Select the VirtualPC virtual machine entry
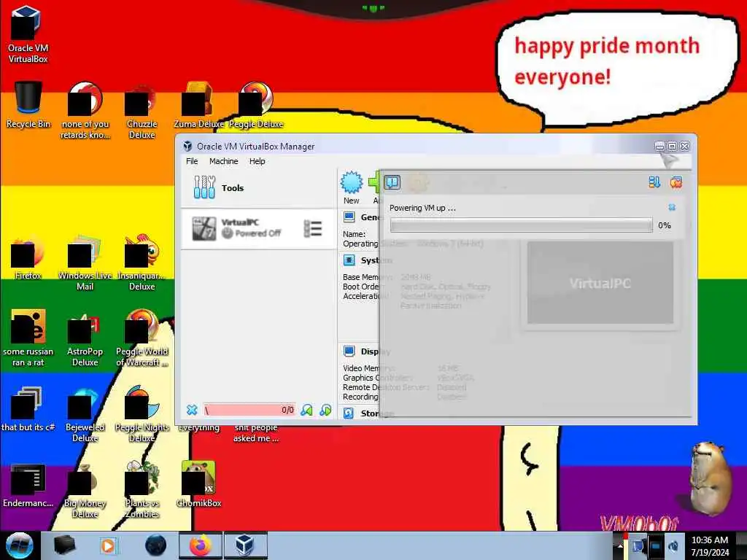747x560 pixels. click(x=258, y=228)
